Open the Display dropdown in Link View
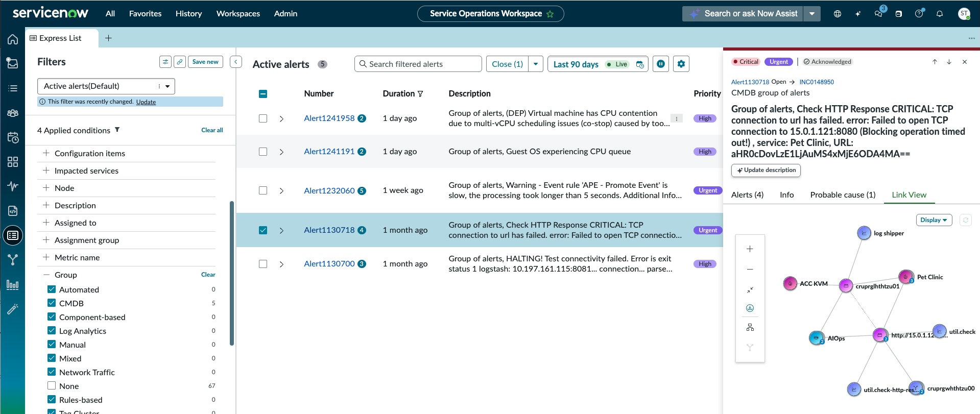This screenshot has width=980, height=414. click(x=934, y=220)
